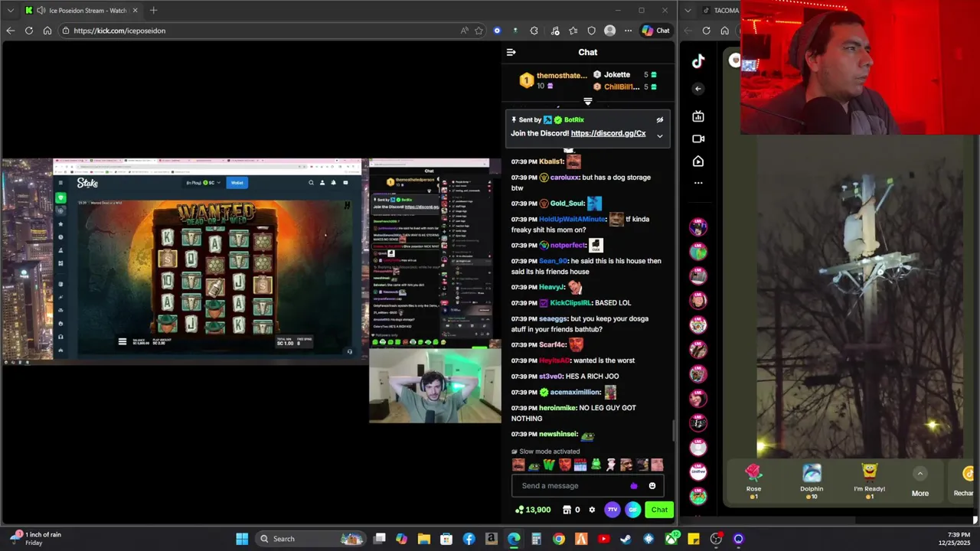The image size is (980, 551).
Task: View the 13,900 channel points balance
Action: coord(534,510)
